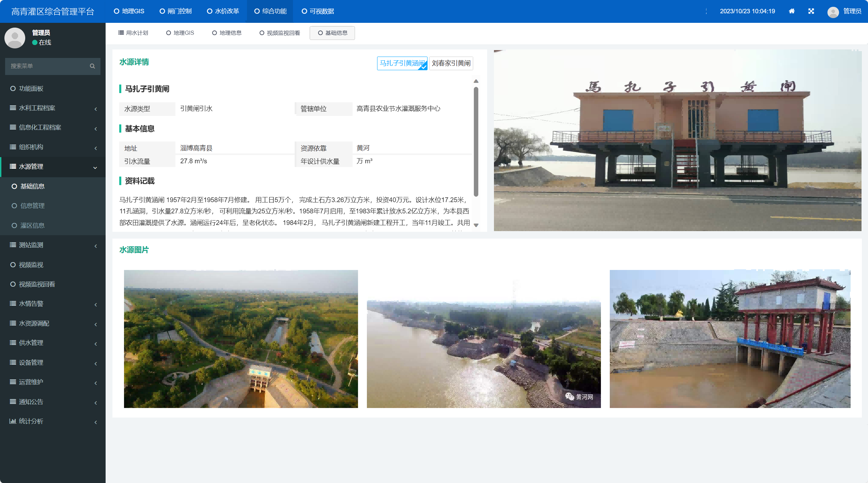
Task: Expand the 测站监测 menu chevron
Action: [x=96, y=245]
